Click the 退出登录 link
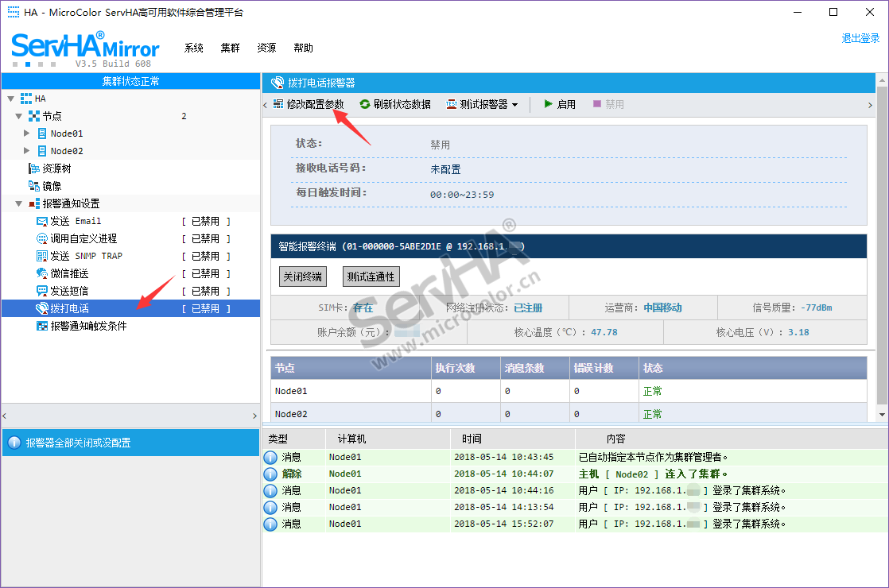The width and height of the screenshot is (889, 588). pos(860,38)
